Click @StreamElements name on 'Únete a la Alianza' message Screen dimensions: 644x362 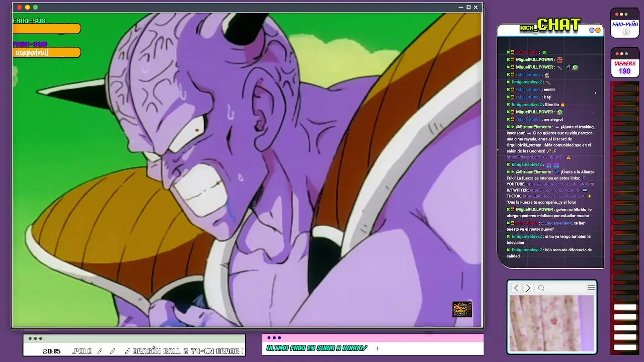534,172
